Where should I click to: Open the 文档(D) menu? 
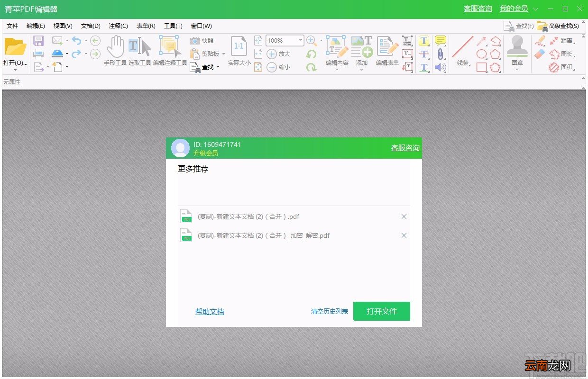coord(91,26)
